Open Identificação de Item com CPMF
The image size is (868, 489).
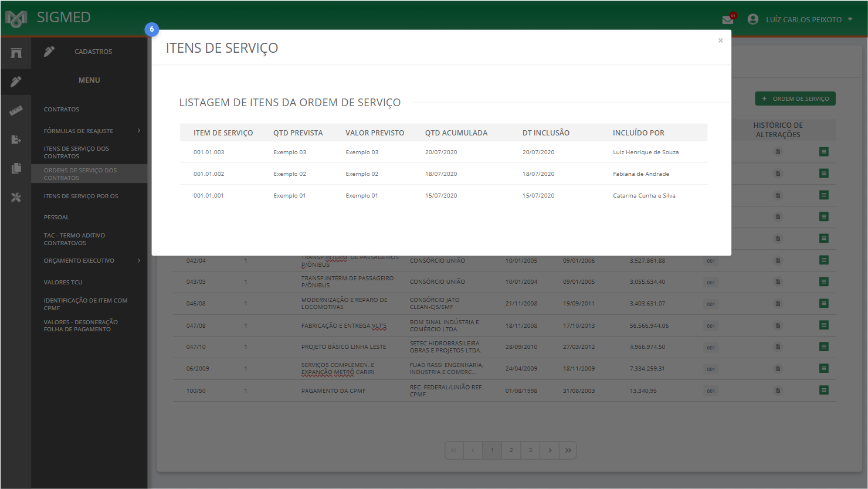86,304
